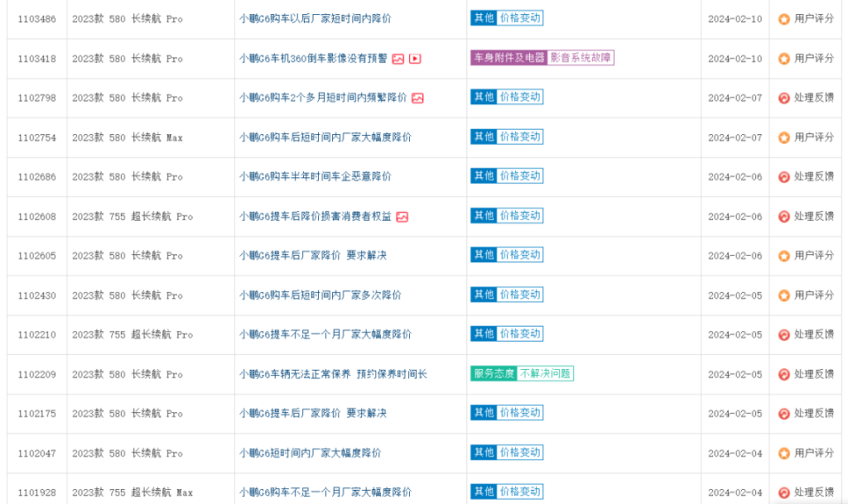Select the 服务态度 category tag

[x=494, y=373]
